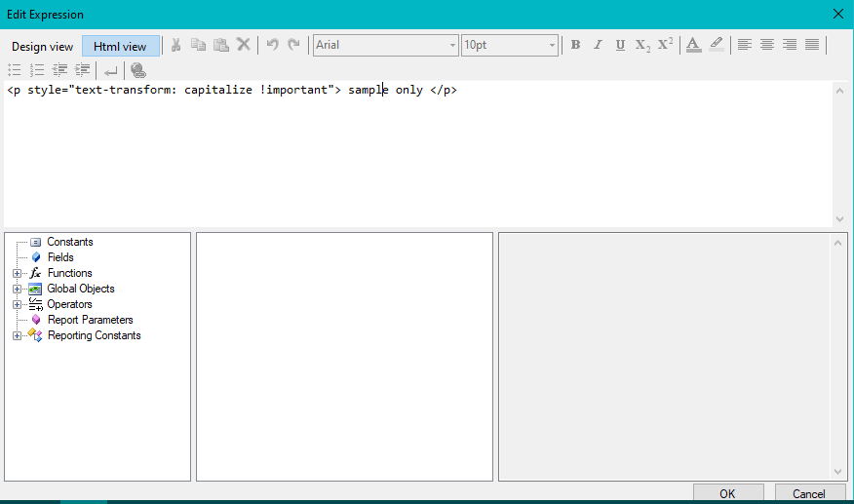The height and width of the screenshot is (504, 854).
Task: Click the Cancel button
Action: [x=810, y=493]
